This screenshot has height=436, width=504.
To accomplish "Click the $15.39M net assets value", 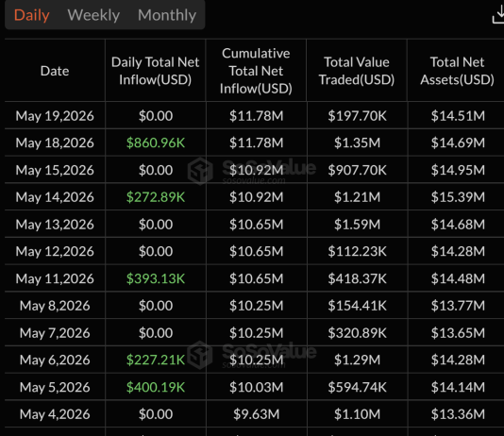I will coord(458,197).
